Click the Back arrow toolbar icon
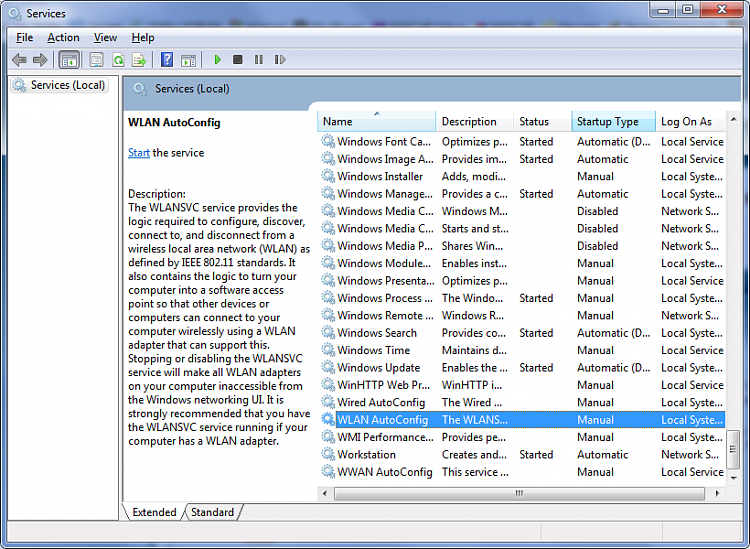 coord(19,60)
